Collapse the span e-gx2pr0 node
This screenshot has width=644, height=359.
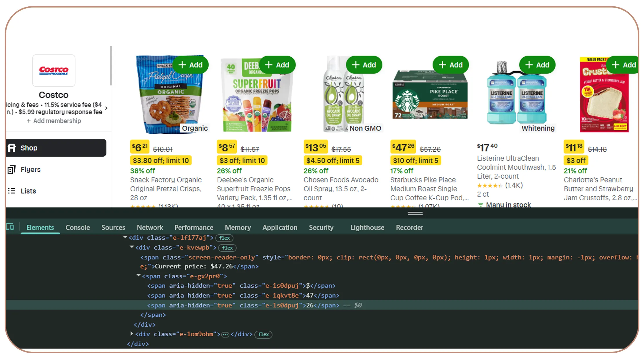(x=138, y=276)
